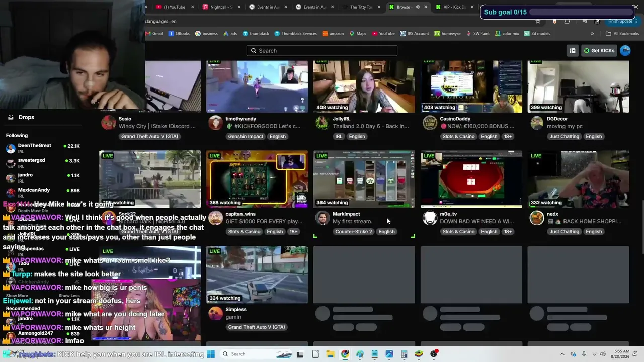Open the Maps bookmark
The width and height of the screenshot is (644, 362).
(x=358, y=34)
